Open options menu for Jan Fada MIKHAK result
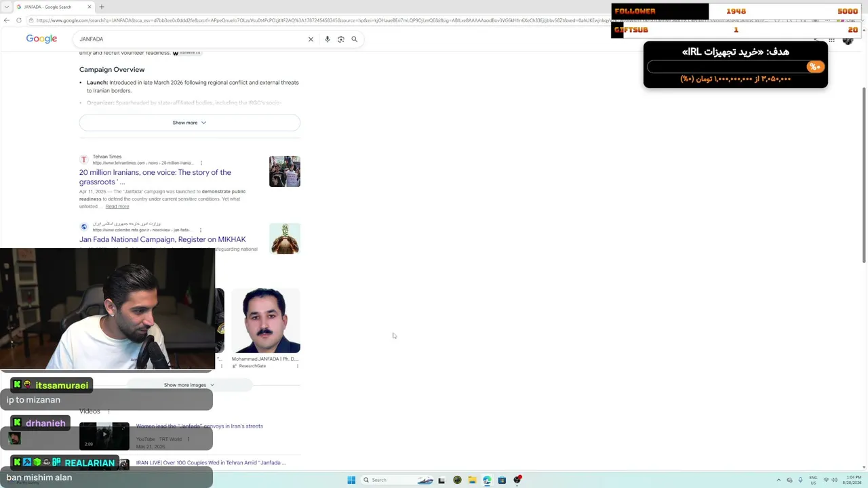Screen dimensions: 868x488 201,230
